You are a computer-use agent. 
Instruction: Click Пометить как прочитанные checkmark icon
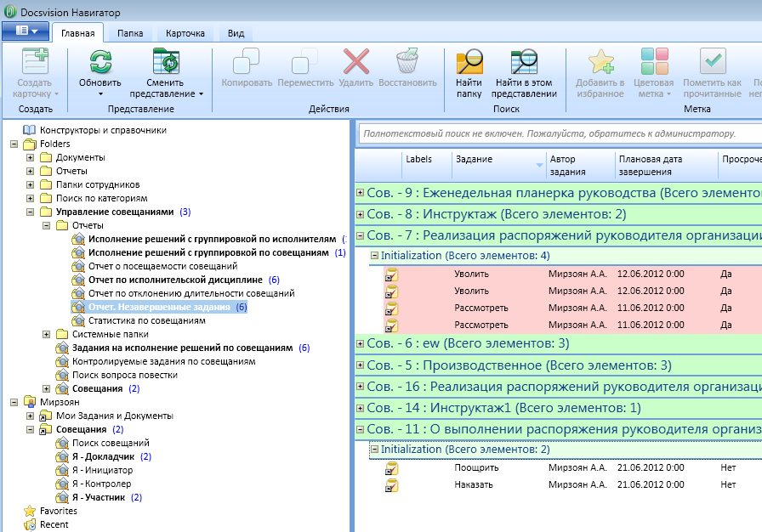tap(713, 61)
